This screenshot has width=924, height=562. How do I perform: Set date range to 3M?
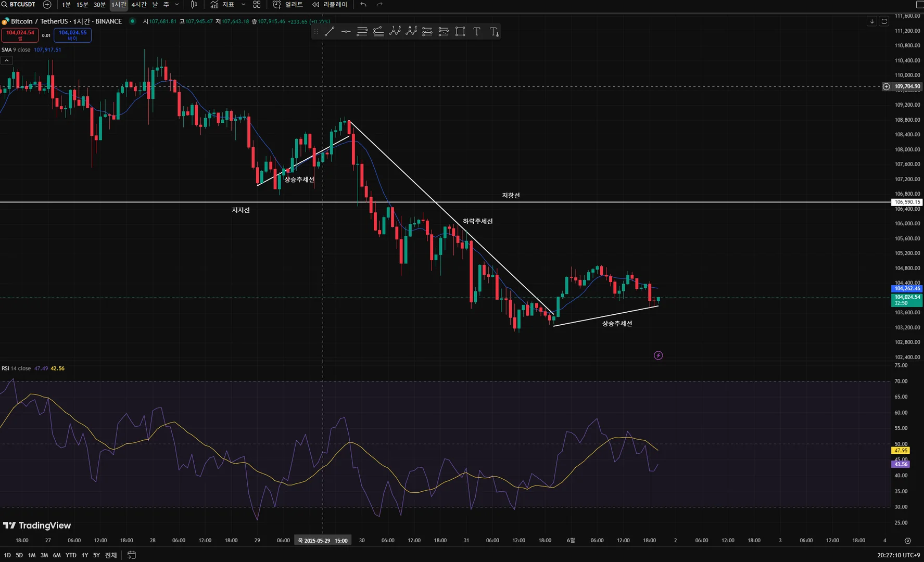(44, 555)
